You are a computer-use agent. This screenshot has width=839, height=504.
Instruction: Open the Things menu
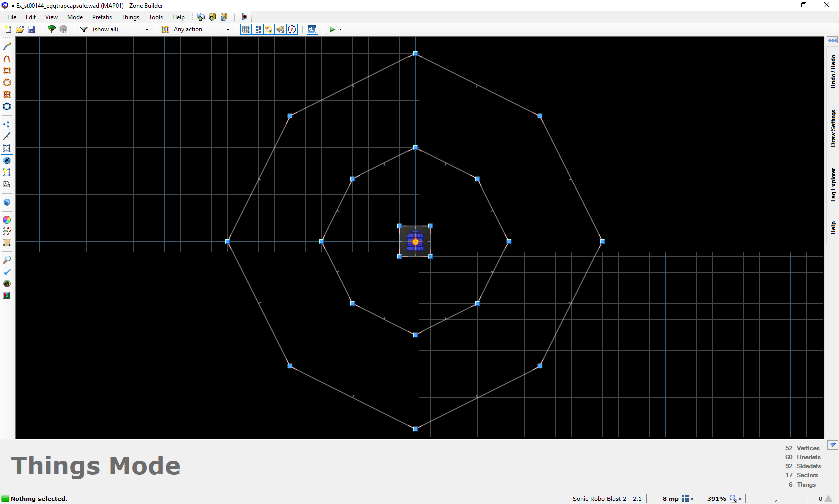coord(130,17)
